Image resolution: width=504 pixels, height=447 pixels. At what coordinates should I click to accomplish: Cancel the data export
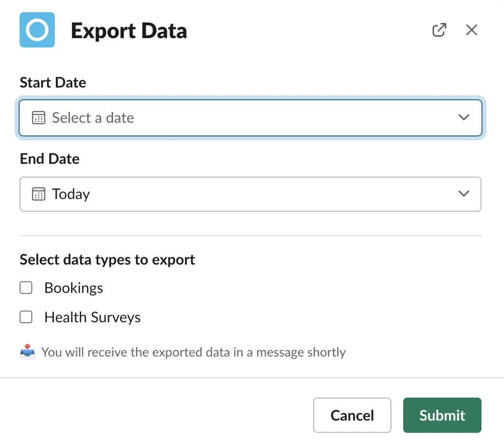(x=352, y=415)
